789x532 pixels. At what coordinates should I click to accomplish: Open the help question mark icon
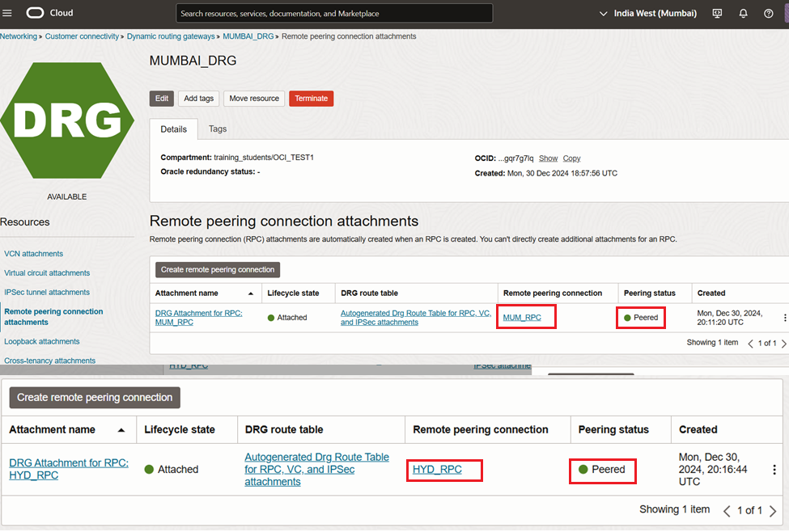768,14
